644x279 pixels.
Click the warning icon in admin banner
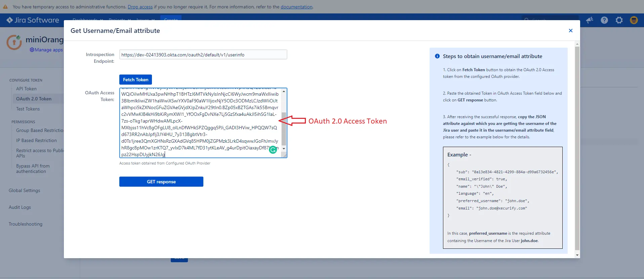(x=5, y=7)
